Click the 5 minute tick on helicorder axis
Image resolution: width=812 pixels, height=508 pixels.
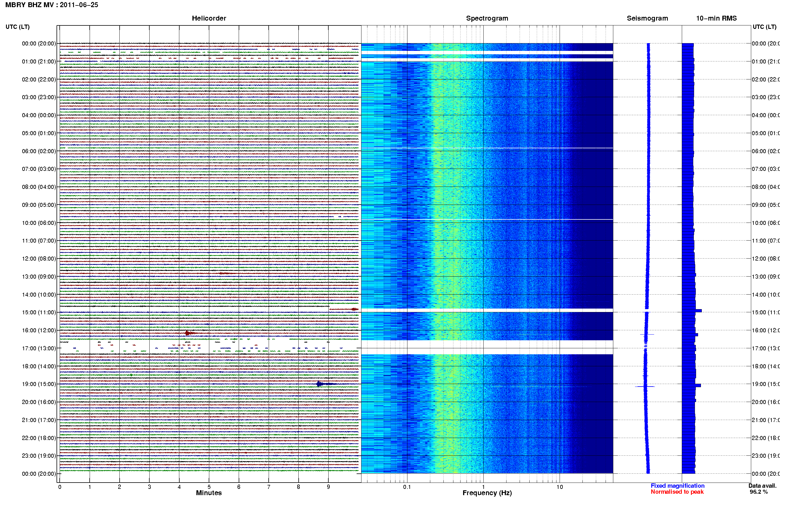pos(209,487)
